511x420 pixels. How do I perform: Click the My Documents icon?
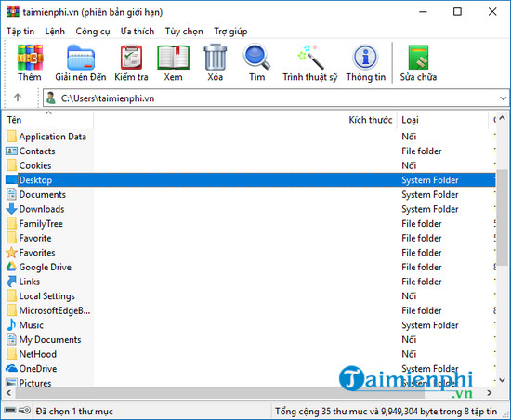click(11, 339)
